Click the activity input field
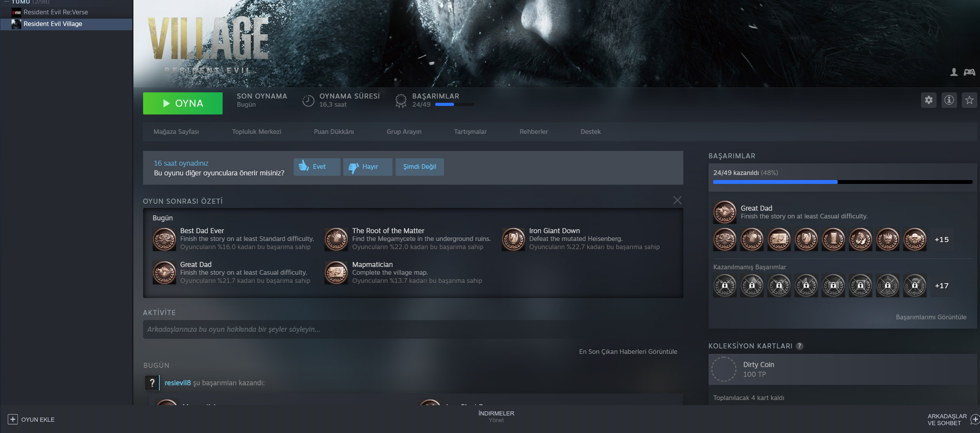This screenshot has height=433, width=980. click(410, 329)
